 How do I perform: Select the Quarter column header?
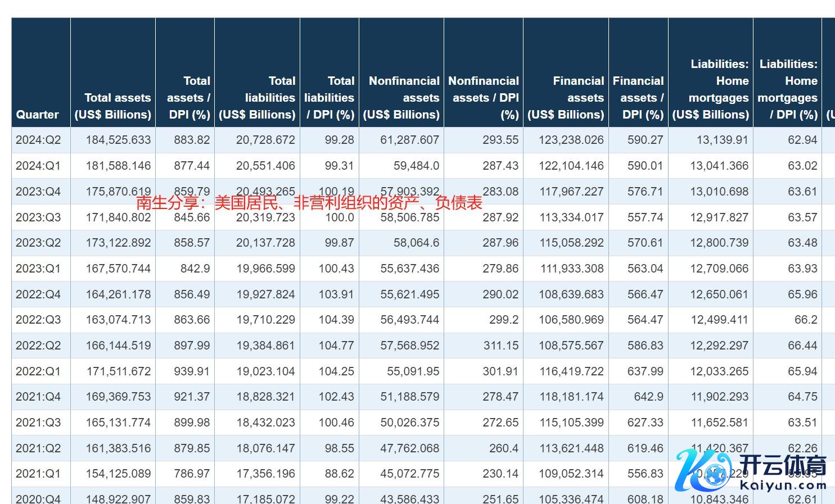click(x=37, y=115)
